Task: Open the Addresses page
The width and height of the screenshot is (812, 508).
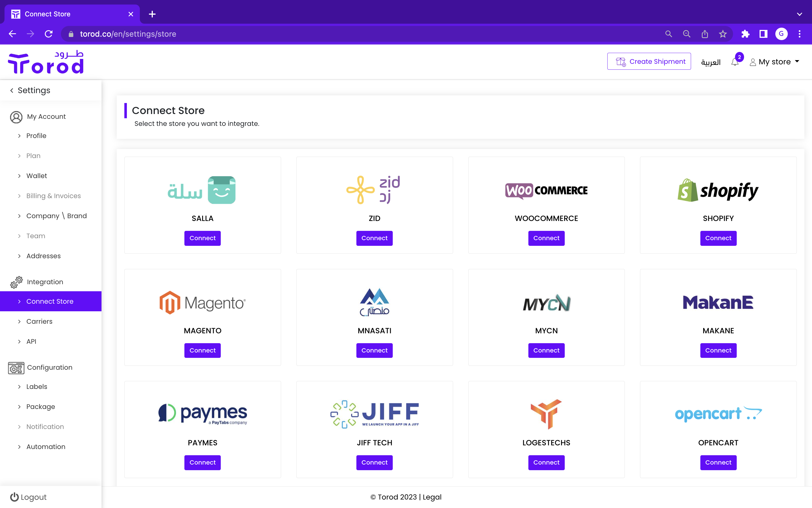Action: pyautogui.click(x=43, y=256)
